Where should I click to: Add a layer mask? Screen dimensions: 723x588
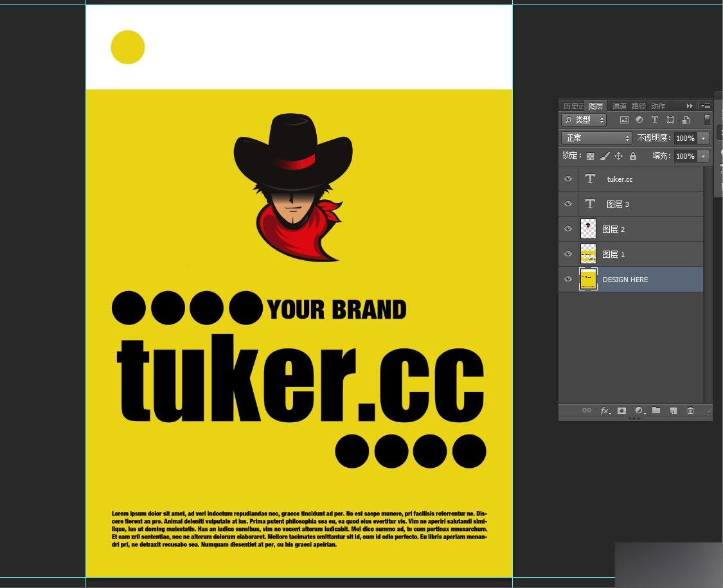tap(621, 411)
